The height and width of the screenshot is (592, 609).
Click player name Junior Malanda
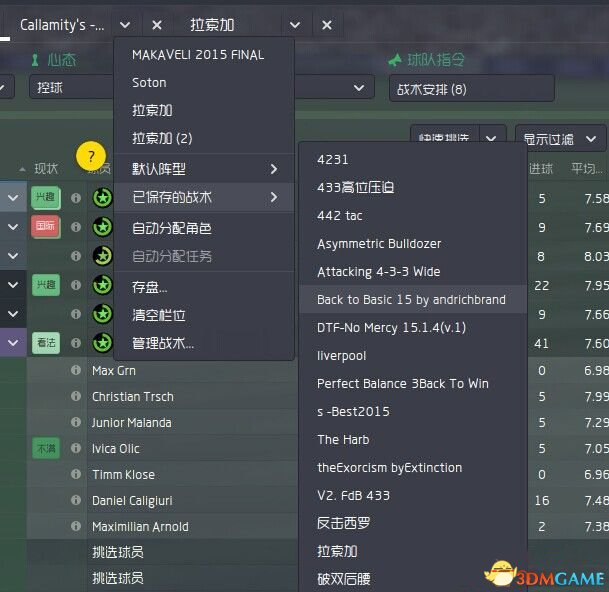132,423
